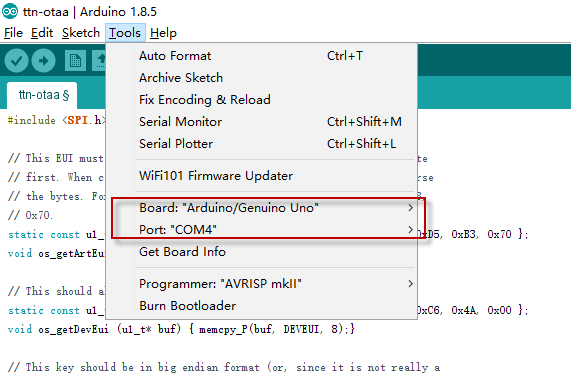Click the New sketch document icon

pos(75,60)
